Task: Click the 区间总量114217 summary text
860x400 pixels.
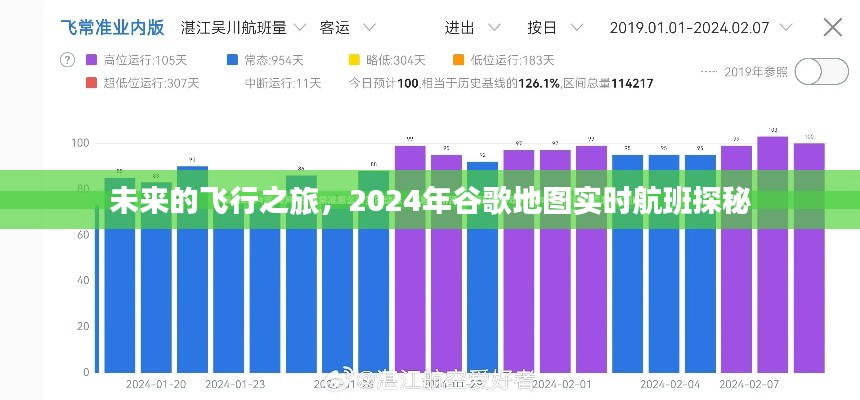Action: [x=608, y=83]
